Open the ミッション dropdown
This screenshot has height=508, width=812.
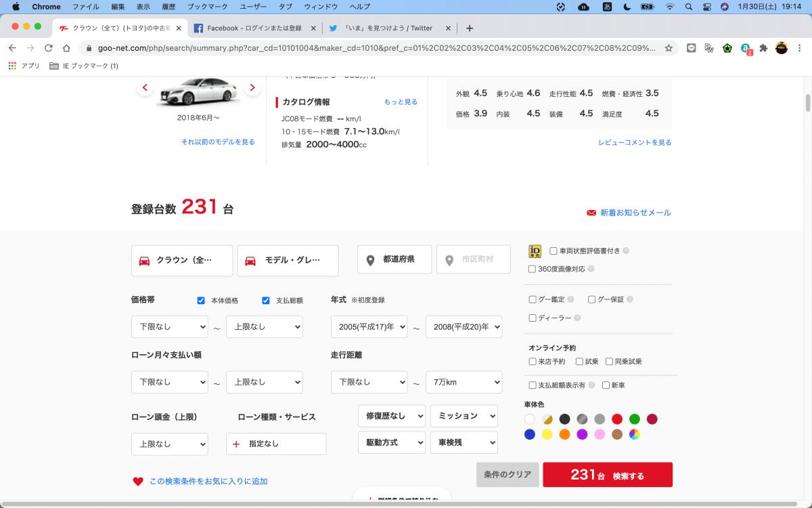pos(464,416)
